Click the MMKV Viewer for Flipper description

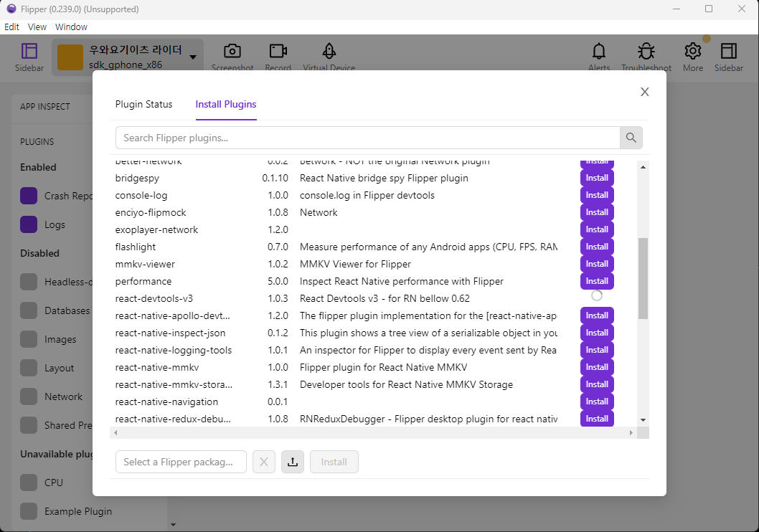coord(355,264)
